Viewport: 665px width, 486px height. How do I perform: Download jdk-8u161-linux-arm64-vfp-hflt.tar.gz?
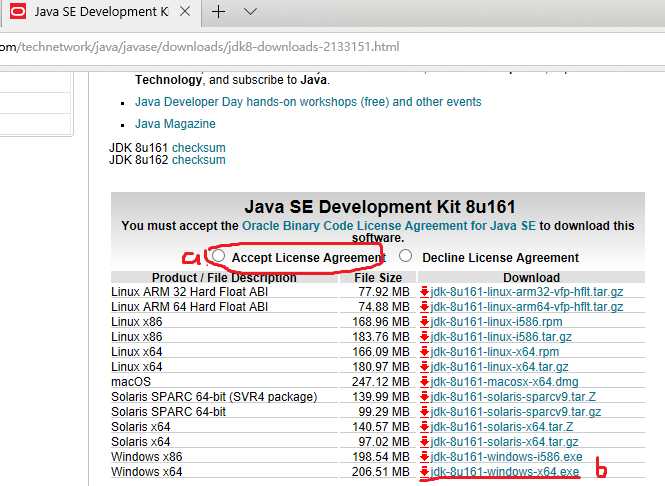tap(527, 307)
